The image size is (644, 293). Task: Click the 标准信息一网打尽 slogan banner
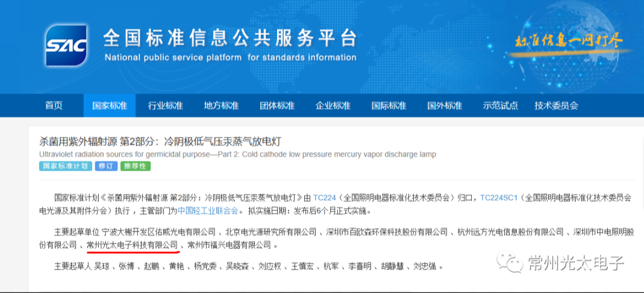pyautogui.click(x=569, y=42)
